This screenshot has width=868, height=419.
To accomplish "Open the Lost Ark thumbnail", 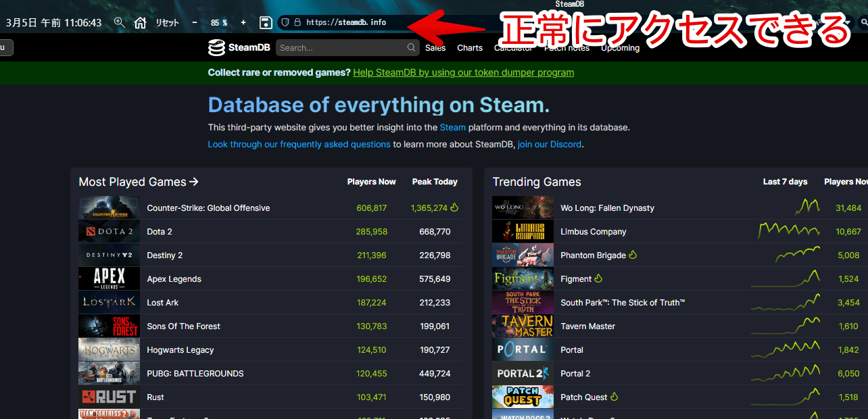I will pyautogui.click(x=109, y=302).
